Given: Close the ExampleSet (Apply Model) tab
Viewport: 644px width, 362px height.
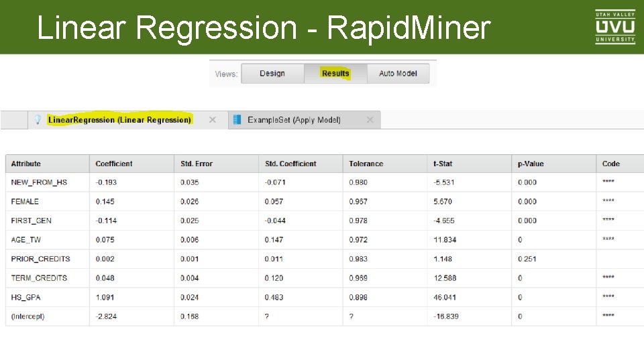Looking at the screenshot, I should tap(370, 120).
